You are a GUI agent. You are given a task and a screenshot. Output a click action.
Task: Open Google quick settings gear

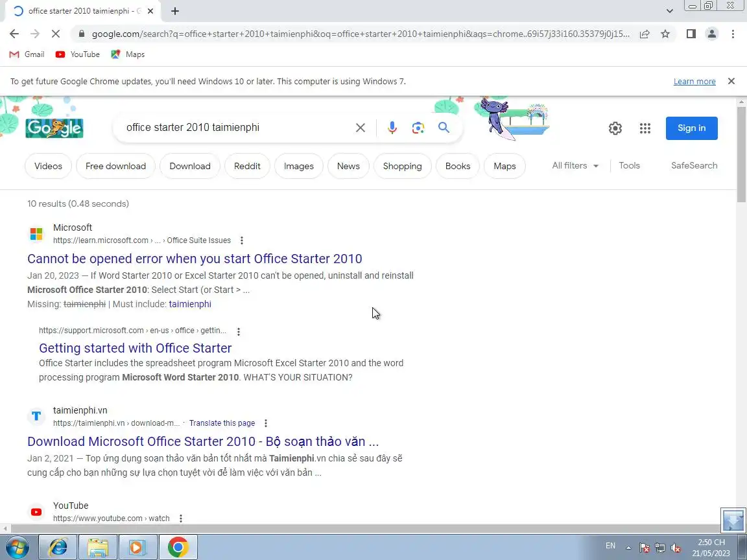[x=615, y=128]
